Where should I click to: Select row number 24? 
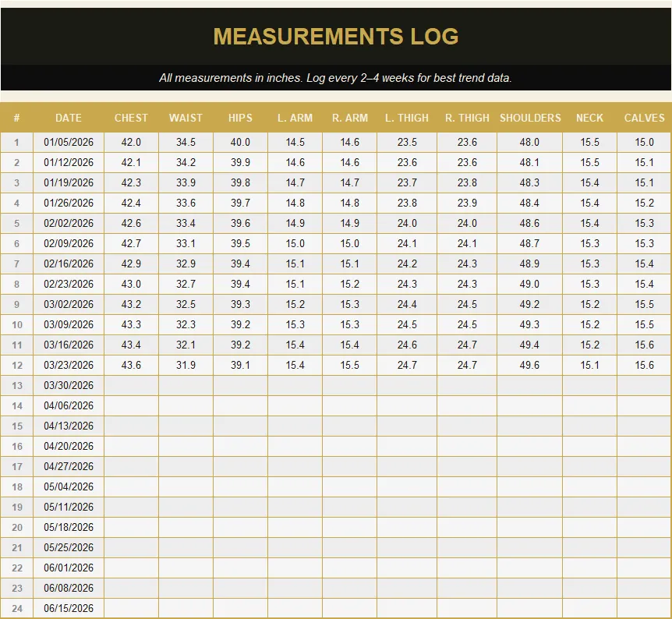pos(16,608)
